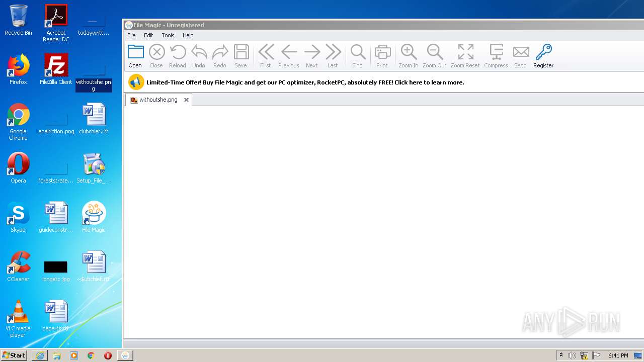Select longetc.jpg desktop thumbnail
Image resolution: width=644 pixels, height=362 pixels.
tap(56, 271)
